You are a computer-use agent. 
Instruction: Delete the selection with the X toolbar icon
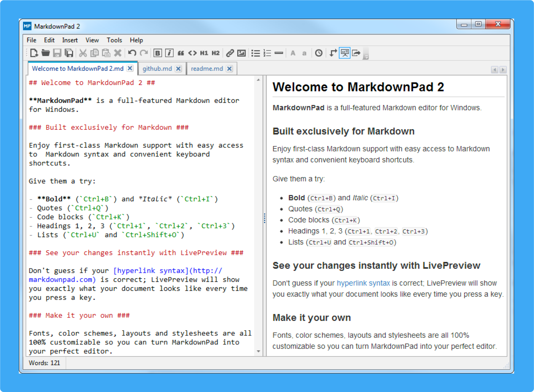click(x=118, y=53)
